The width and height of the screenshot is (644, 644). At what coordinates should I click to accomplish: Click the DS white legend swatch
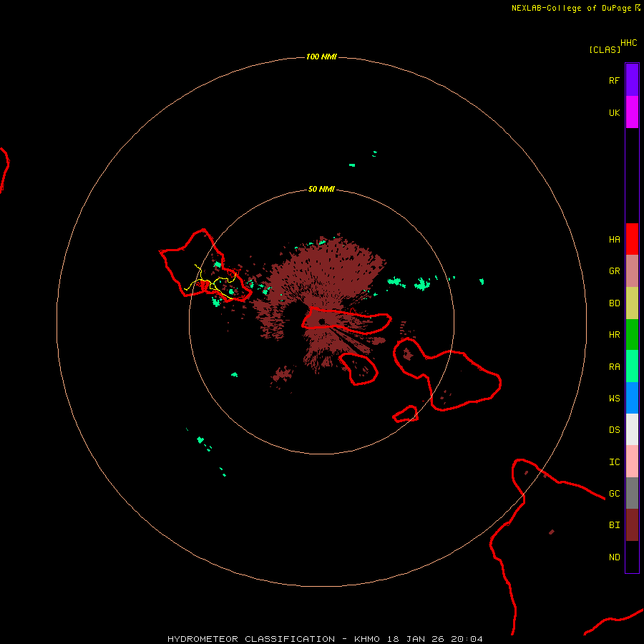[x=632, y=429]
